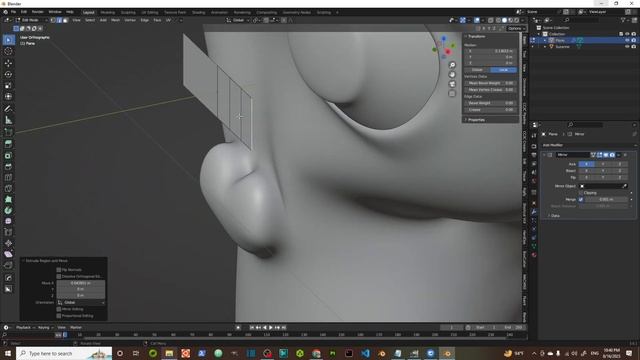Hide the Plane object in outliner
Image resolution: width=640 pixels, height=360 pixels.
(627, 40)
